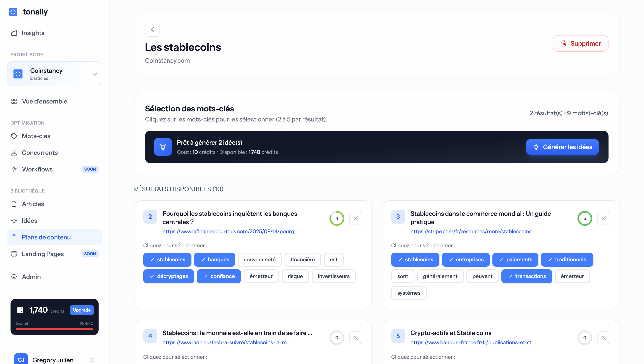Click the back chevron above Les stablecoins
This screenshot has height=364, width=644.
click(152, 29)
